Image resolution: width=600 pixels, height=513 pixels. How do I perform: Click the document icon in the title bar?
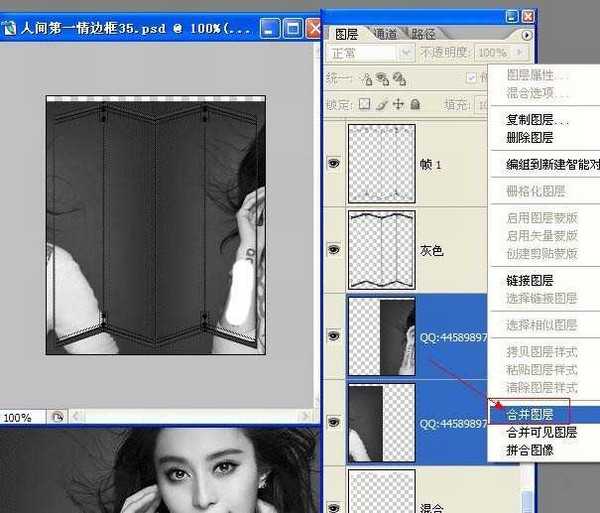click(x=10, y=29)
